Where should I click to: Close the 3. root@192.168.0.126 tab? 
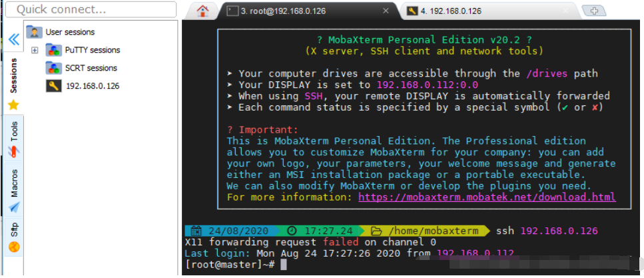coord(386,11)
